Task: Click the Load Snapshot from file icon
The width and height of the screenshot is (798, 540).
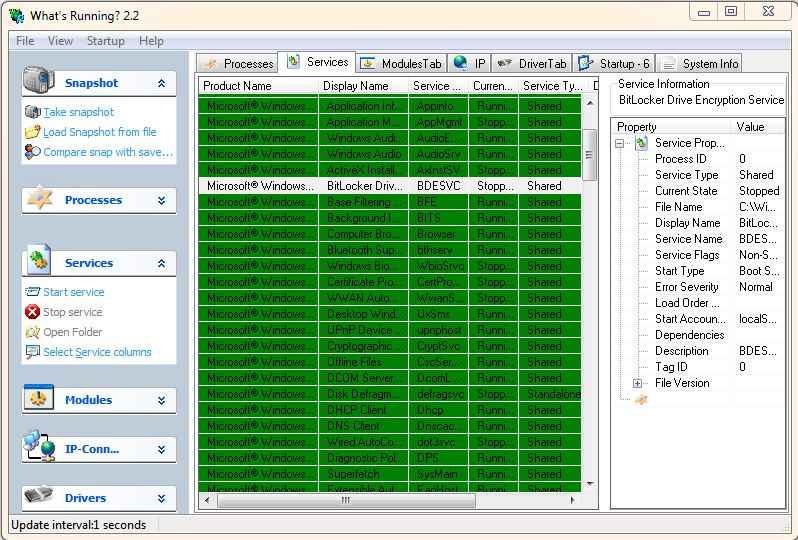Action: (x=33, y=132)
